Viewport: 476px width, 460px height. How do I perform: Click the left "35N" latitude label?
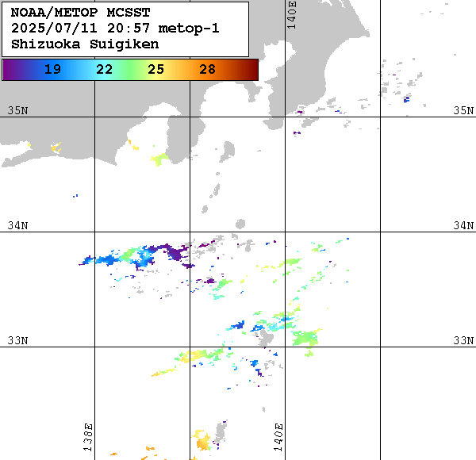[x=18, y=111]
